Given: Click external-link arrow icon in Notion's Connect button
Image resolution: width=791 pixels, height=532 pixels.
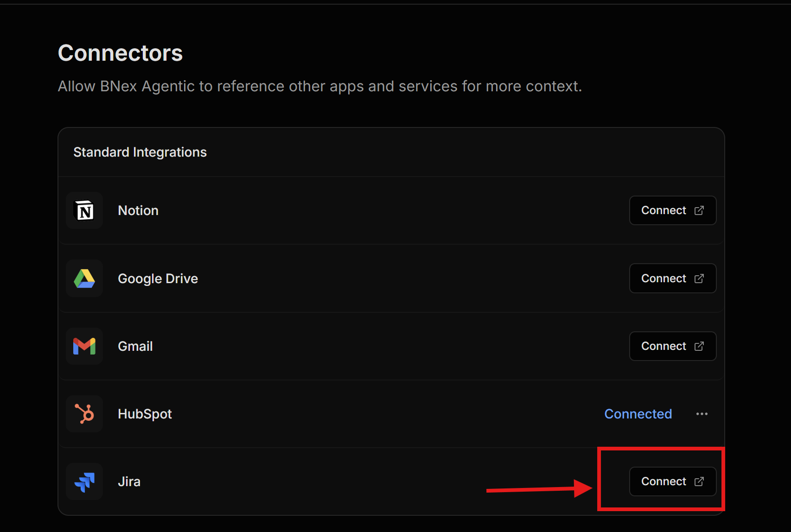Looking at the screenshot, I should [x=699, y=210].
